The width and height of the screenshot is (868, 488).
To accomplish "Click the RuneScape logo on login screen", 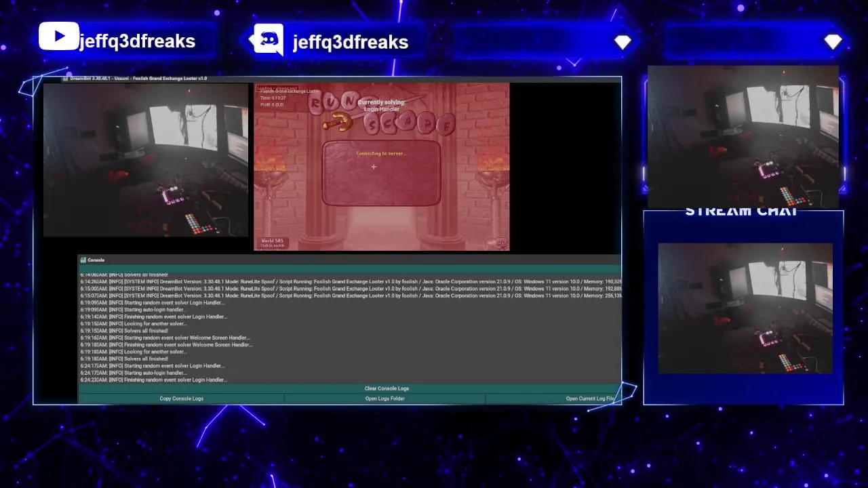I will (x=381, y=112).
